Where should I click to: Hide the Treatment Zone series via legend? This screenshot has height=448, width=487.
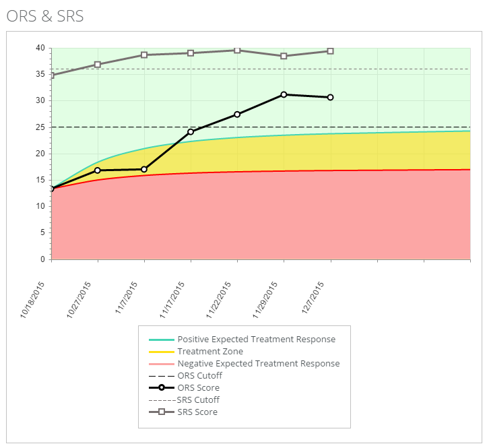209,352
